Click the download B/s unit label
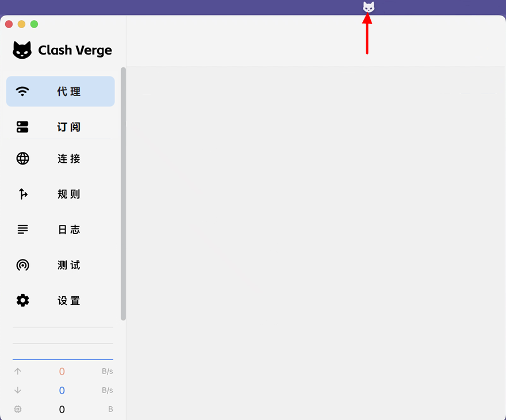Screen dimensions: 506x420 pos(108,390)
